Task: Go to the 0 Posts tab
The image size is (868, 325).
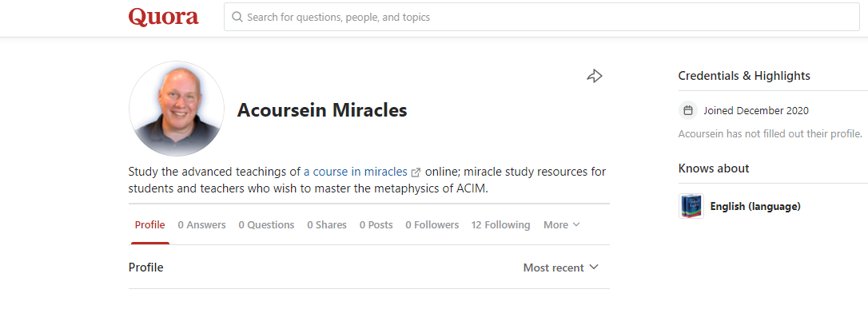Action: pos(376,225)
